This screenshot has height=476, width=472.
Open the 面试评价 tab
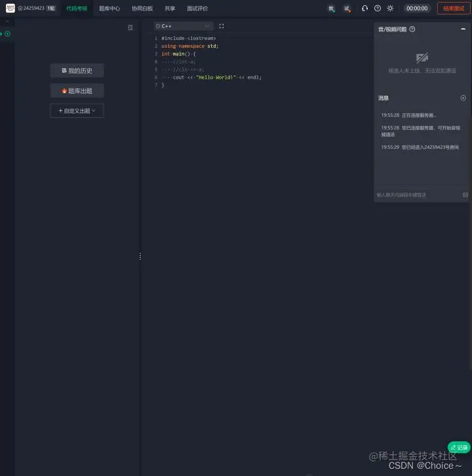197,9
